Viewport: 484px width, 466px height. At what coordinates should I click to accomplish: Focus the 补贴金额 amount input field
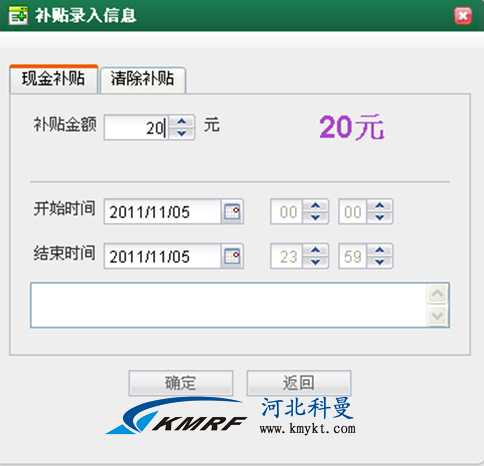click(x=136, y=128)
